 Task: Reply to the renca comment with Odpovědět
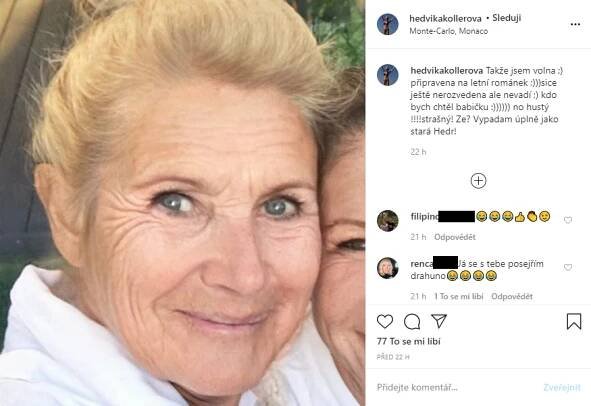(x=511, y=297)
